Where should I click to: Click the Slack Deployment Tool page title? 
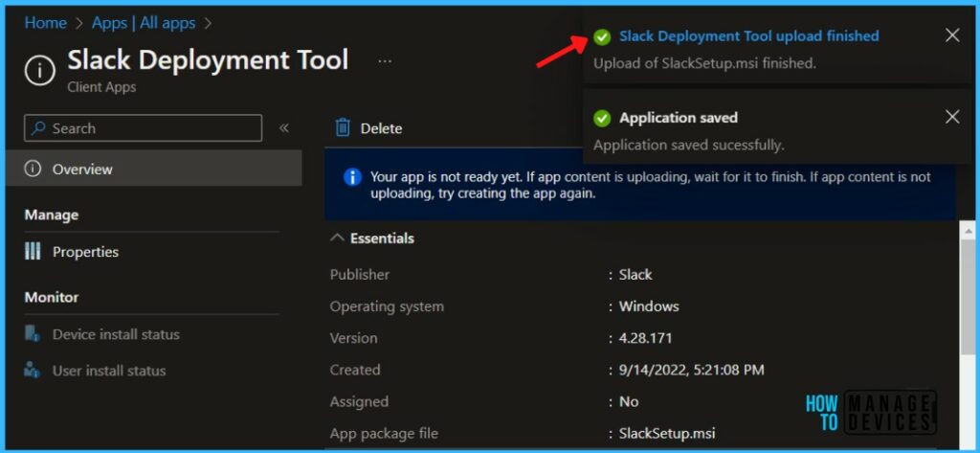pyautogui.click(x=208, y=60)
